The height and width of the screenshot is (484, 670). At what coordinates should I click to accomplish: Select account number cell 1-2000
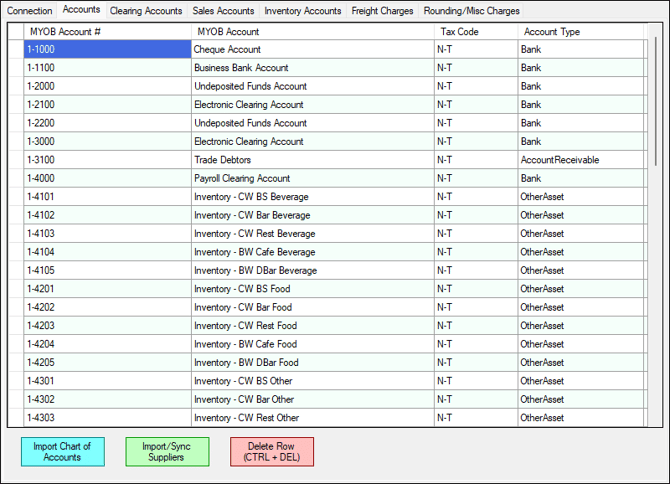click(x=107, y=86)
